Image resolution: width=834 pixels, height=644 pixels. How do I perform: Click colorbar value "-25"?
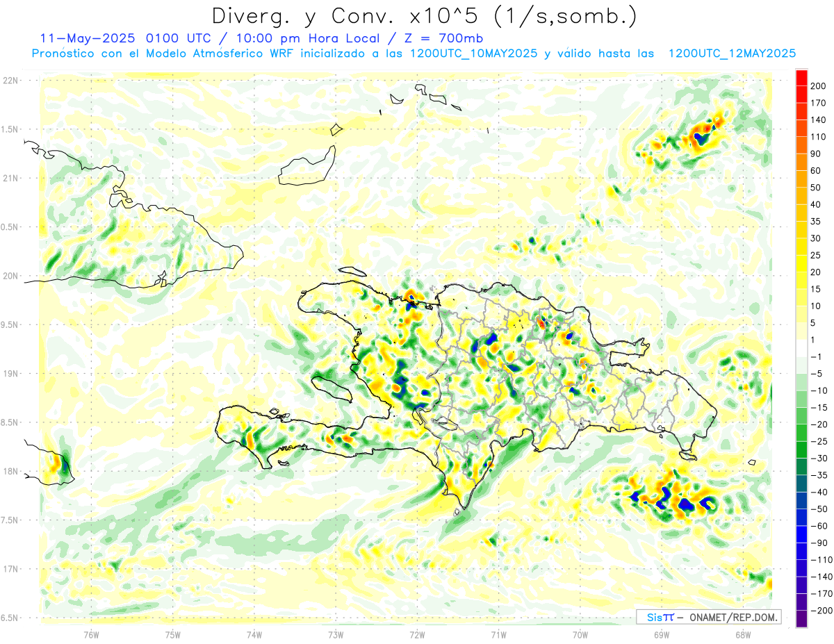(819, 441)
